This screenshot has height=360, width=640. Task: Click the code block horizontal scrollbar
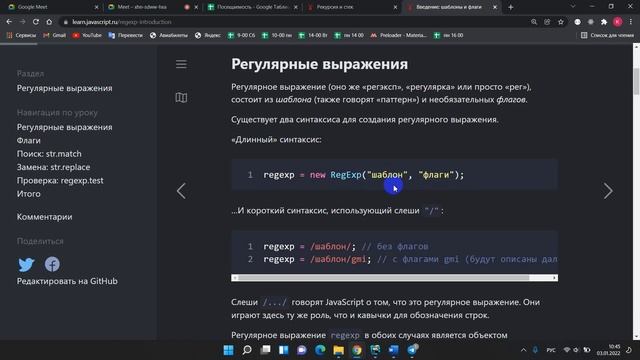[384, 278]
